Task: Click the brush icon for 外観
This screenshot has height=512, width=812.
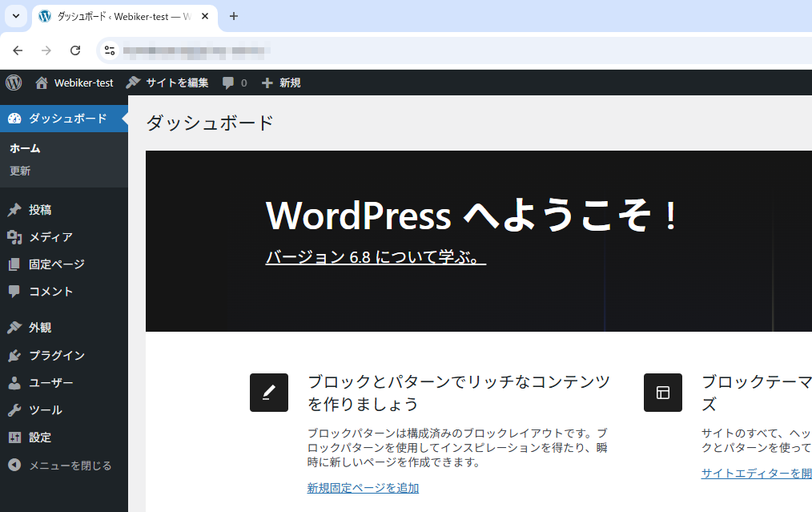Action: pyautogui.click(x=14, y=328)
